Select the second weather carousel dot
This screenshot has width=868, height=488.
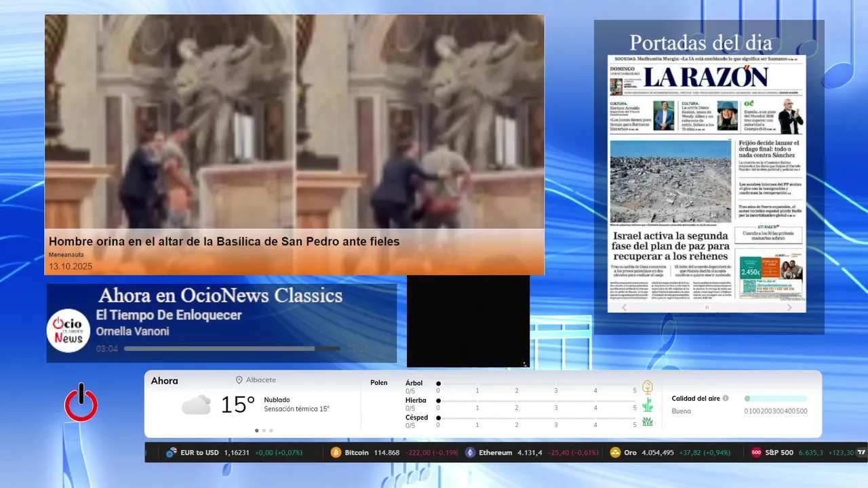264,430
